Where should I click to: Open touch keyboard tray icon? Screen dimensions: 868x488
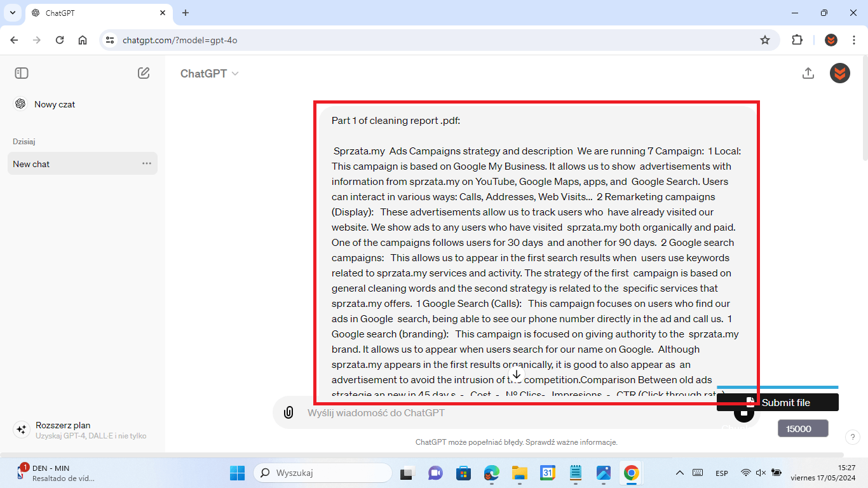pyautogui.click(x=698, y=473)
